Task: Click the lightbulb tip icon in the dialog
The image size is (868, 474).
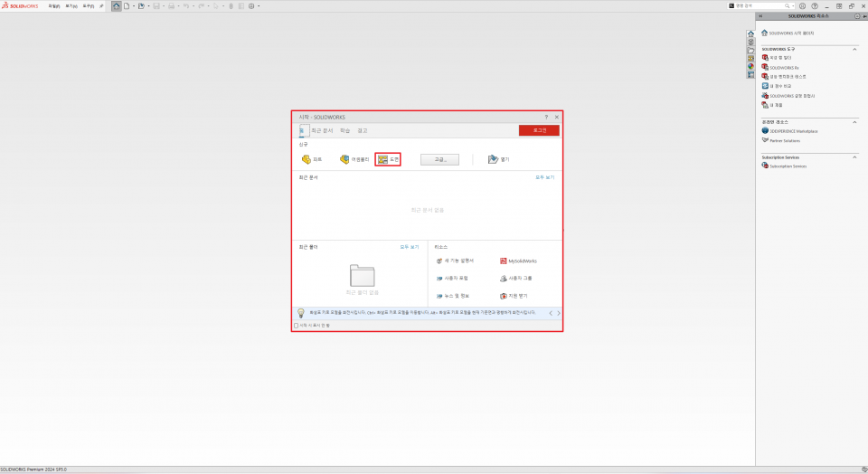Action: (x=300, y=313)
